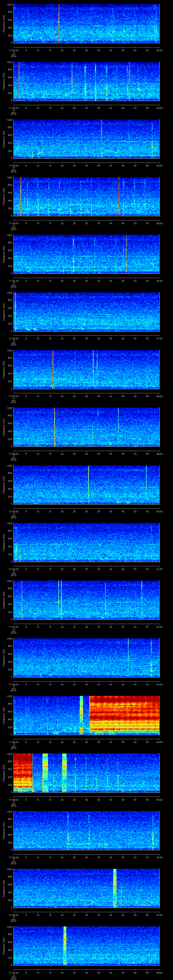This screenshot has height=980, width=173.
Task: Click the '41:00' end time label
Action: pos(159,569)
